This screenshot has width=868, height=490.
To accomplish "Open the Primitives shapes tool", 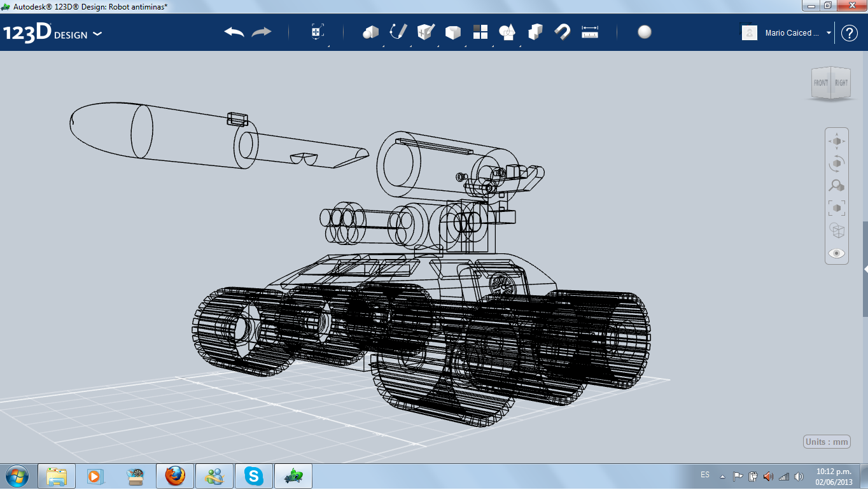I will pyautogui.click(x=370, y=32).
